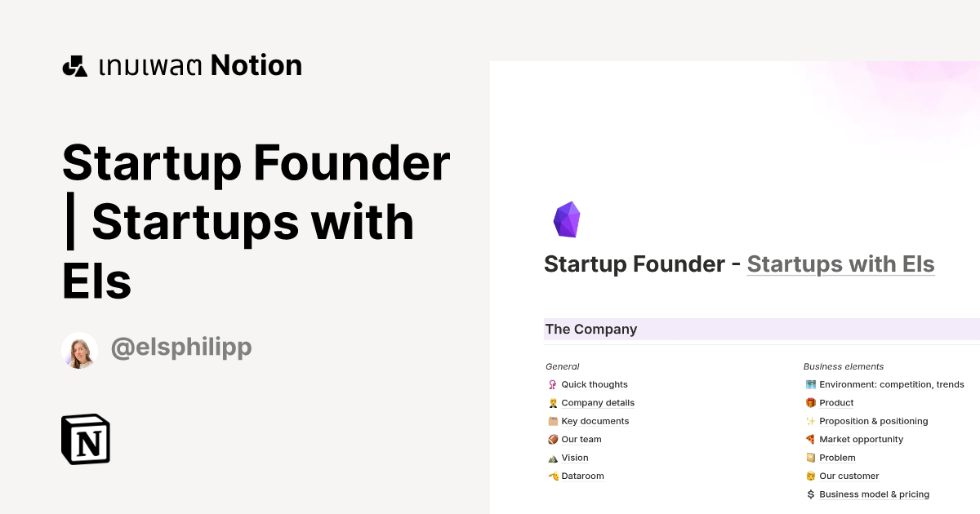Image resolution: width=980 pixels, height=514 pixels.
Task: Click the เทมเพลต Notion site logo icon
Action: (74, 64)
